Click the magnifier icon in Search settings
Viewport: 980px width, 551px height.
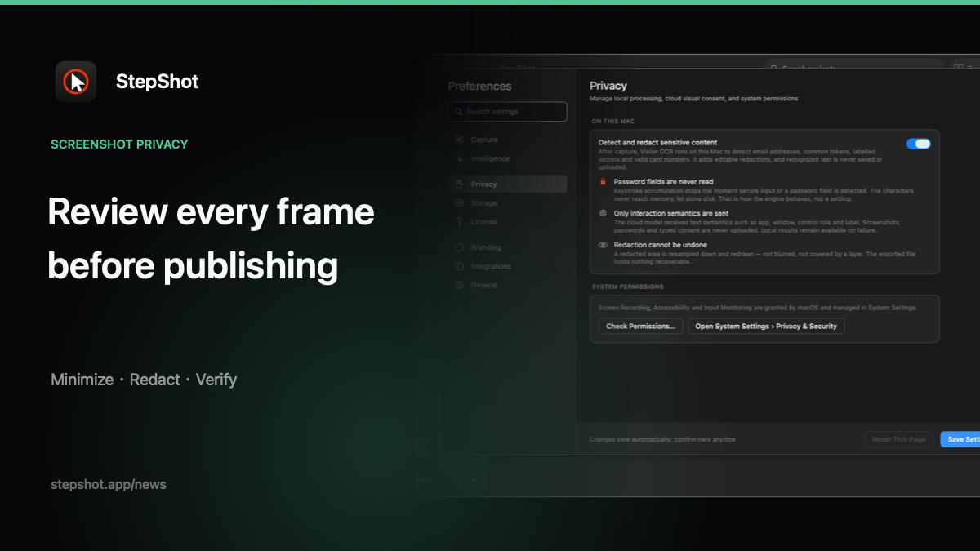click(459, 112)
